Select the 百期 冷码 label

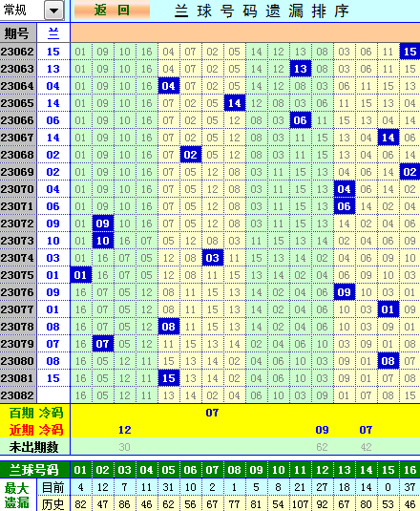[x=35, y=413]
